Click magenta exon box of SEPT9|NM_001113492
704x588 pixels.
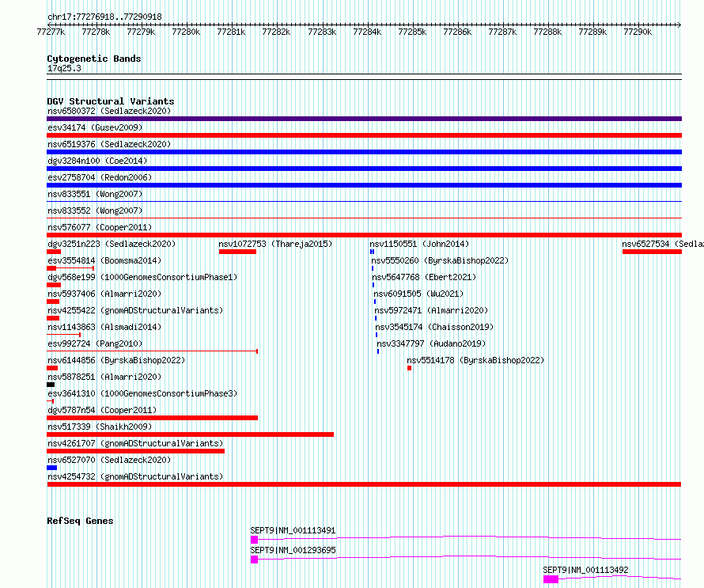pos(551,579)
